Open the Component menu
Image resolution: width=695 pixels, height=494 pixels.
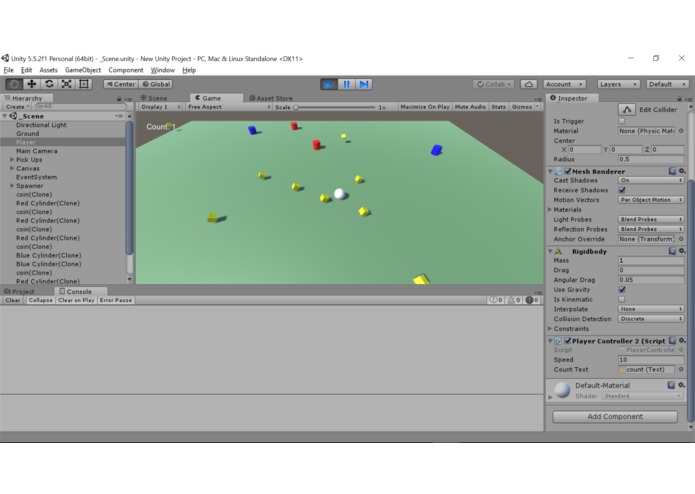pyautogui.click(x=126, y=70)
